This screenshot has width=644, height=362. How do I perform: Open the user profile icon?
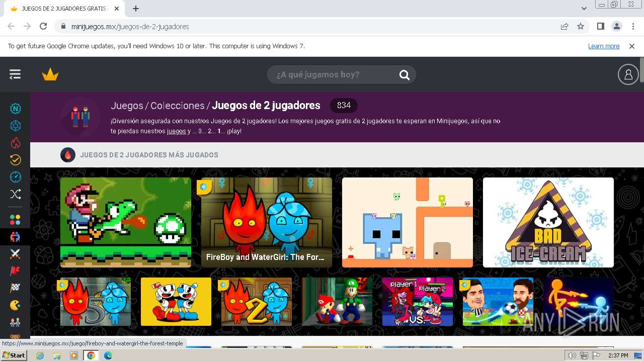pyautogui.click(x=628, y=74)
